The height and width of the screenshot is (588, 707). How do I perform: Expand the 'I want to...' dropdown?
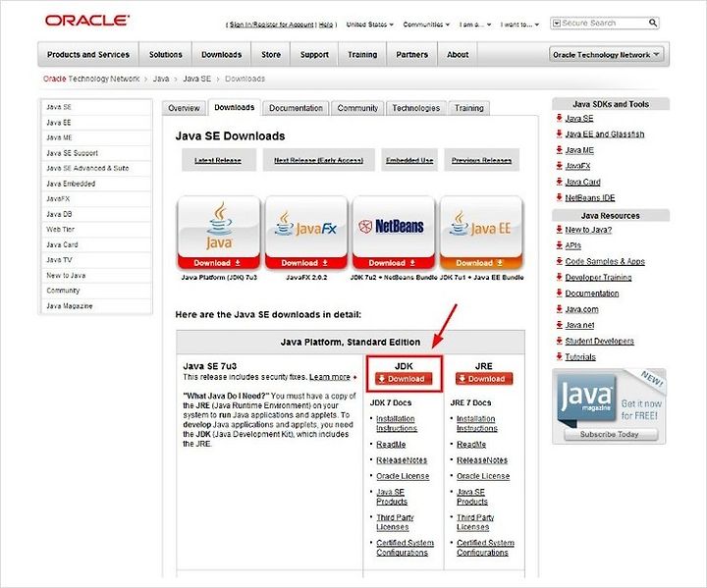519,25
